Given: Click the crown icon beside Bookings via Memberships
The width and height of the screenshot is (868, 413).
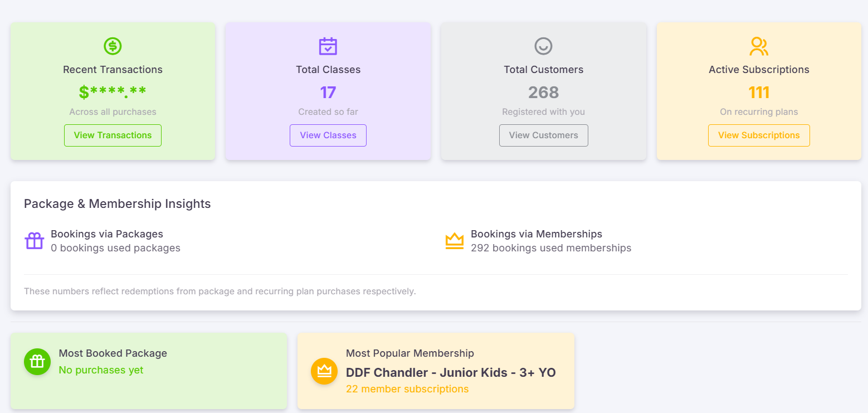Looking at the screenshot, I should (x=455, y=241).
